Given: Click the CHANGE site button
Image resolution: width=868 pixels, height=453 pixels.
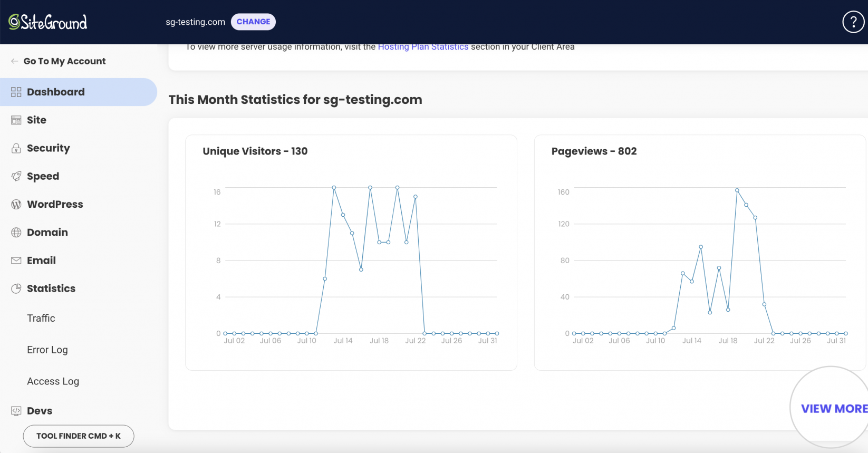Looking at the screenshot, I should (x=253, y=22).
